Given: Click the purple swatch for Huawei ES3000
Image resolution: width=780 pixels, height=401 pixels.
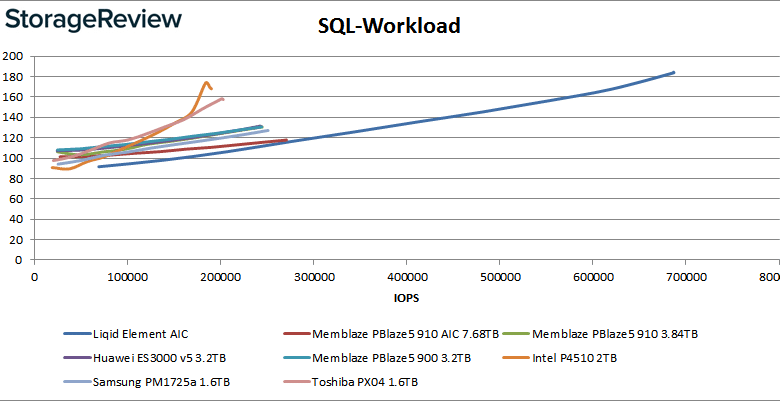Looking at the screenshot, I should tap(77, 358).
